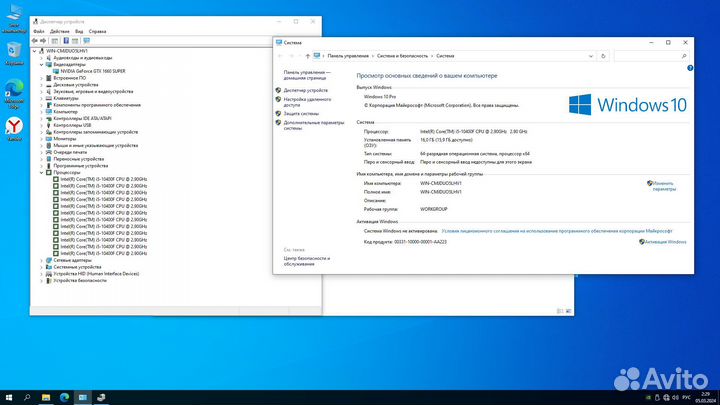
Task: Click Активация Windows link
Action: pyautogui.click(x=665, y=242)
